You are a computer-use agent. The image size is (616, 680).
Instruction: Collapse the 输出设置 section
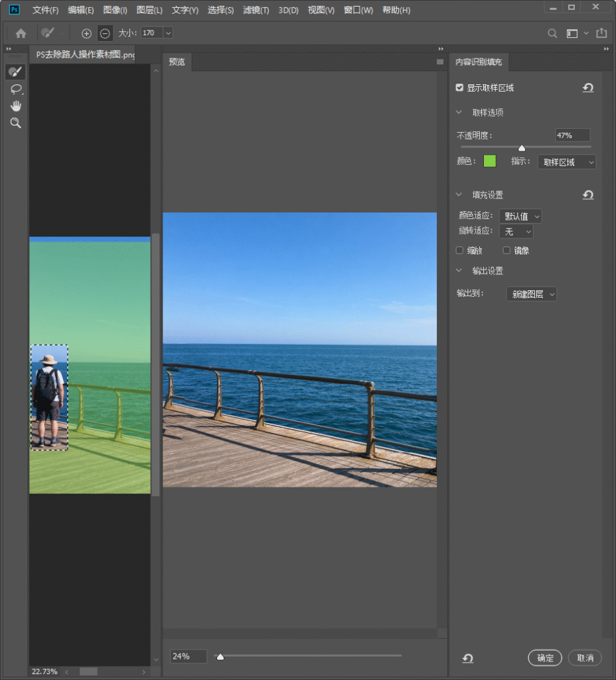pyautogui.click(x=459, y=271)
